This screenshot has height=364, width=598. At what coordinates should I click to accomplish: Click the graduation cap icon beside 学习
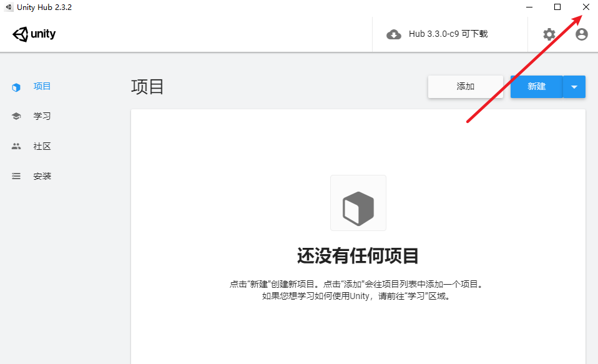(x=16, y=117)
